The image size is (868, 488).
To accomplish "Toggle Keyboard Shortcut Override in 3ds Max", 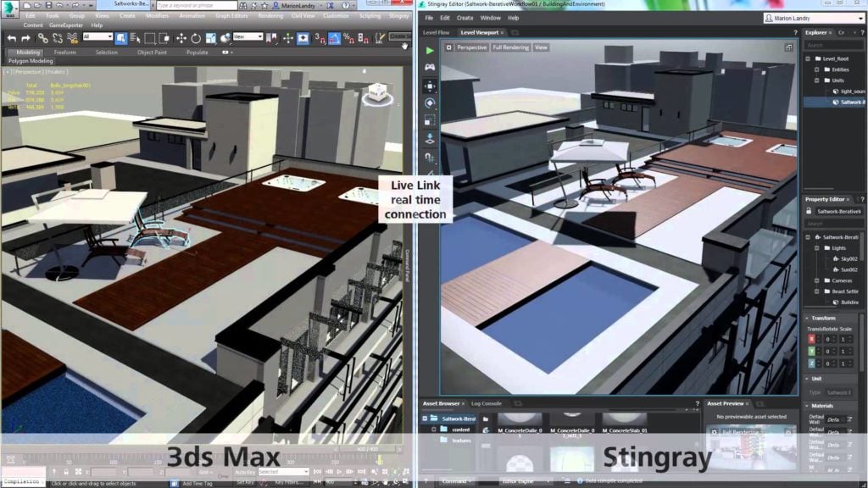I will [x=303, y=38].
